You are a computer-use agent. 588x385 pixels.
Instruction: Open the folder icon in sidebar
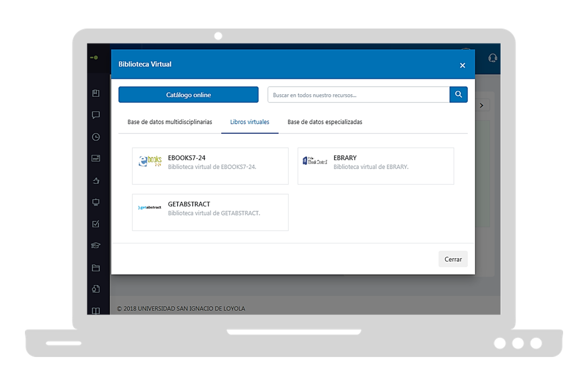tap(96, 268)
